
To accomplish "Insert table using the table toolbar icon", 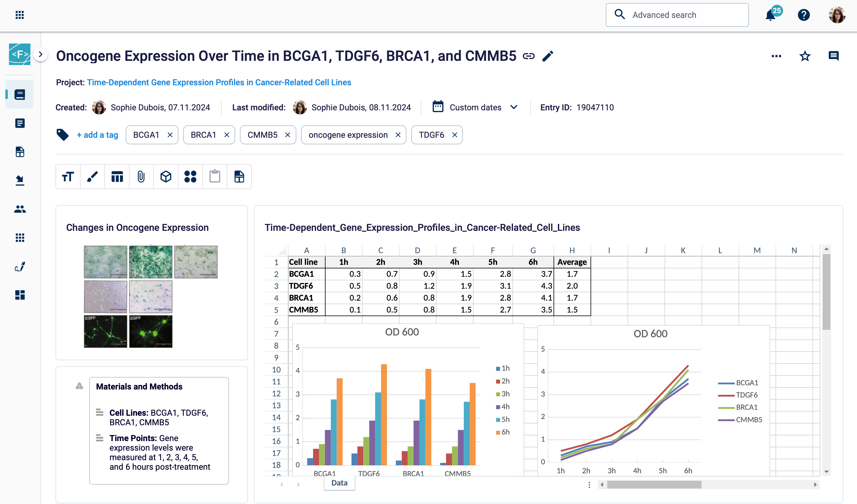I will click(x=117, y=176).
